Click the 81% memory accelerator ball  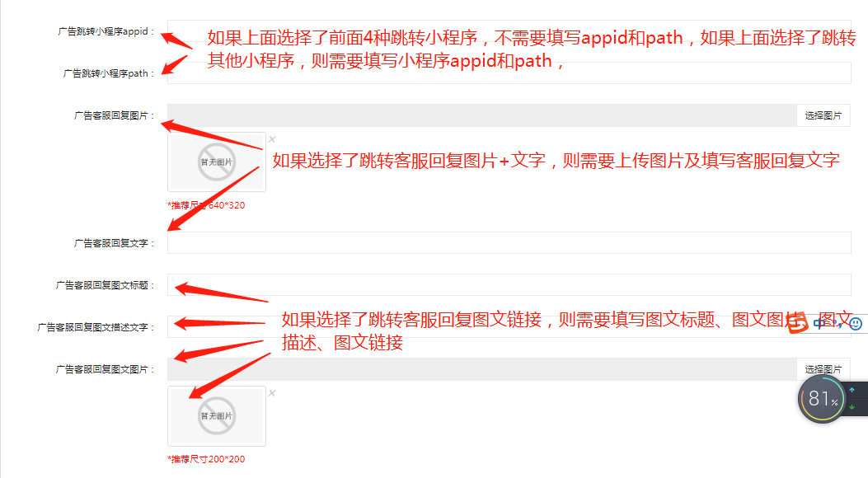[x=822, y=399]
